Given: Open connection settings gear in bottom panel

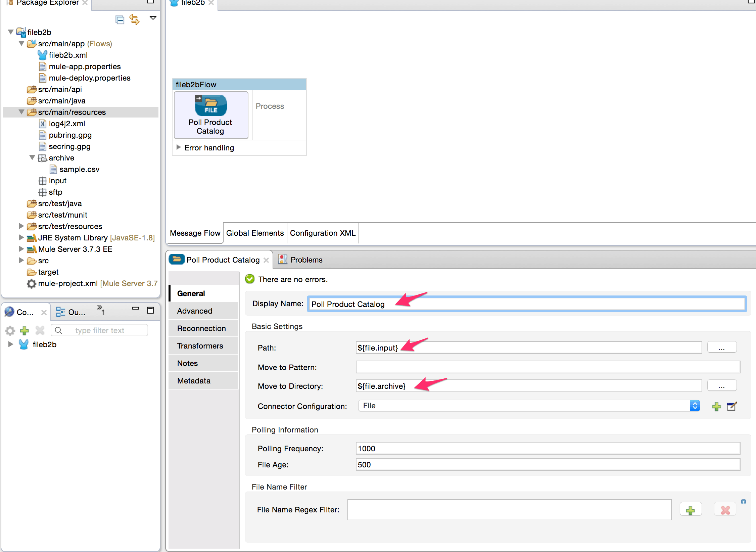Looking at the screenshot, I should [x=10, y=330].
